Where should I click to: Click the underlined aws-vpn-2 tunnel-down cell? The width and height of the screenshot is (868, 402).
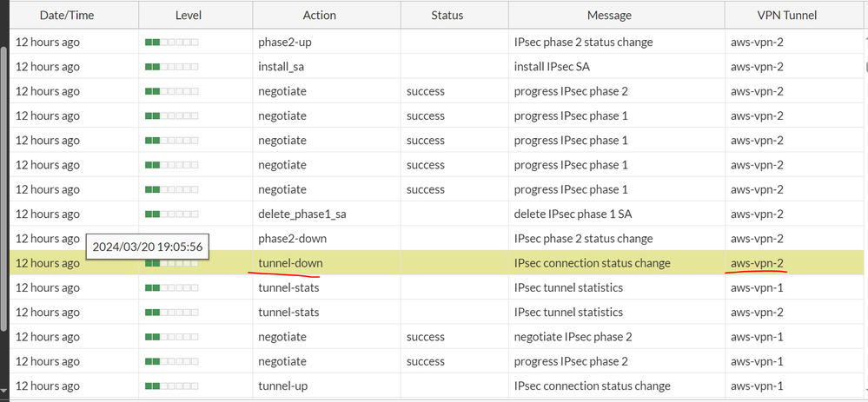(x=761, y=263)
